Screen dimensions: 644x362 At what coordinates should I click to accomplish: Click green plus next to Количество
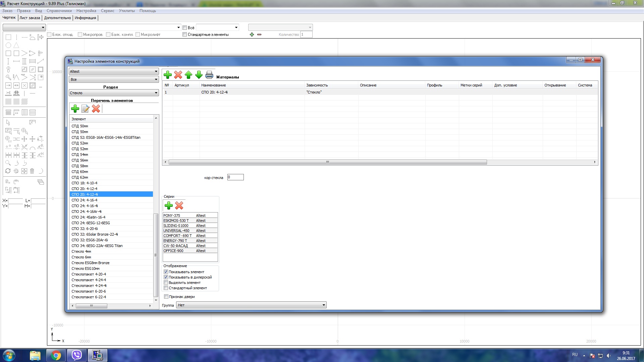pyautogui.click(x=252, y=35)
